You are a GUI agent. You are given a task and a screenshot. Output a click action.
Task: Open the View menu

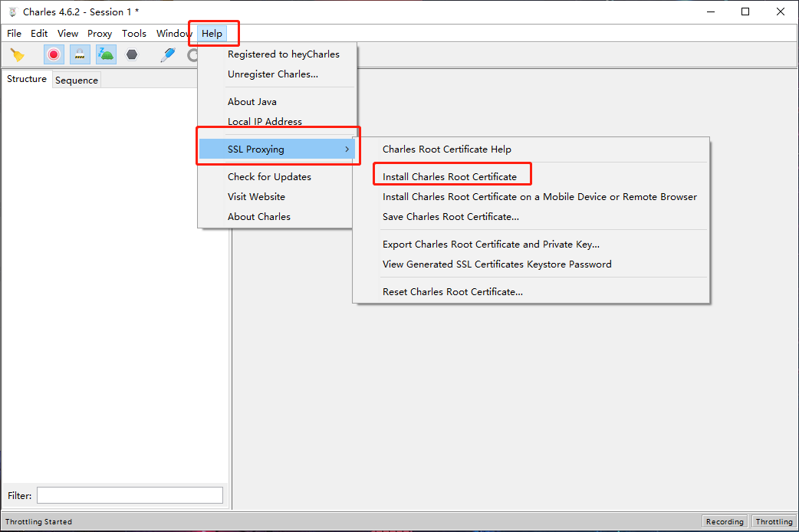67,34
